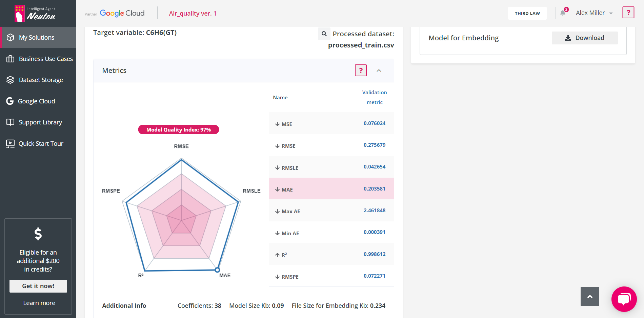The height and width of the screenshot is (318, 644).
Task: Open the Alex Miller user dropdown
Action: [x=594, y=13]
